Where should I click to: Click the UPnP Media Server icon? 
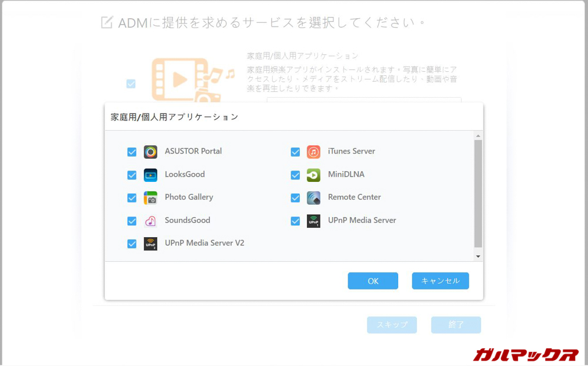313,221
